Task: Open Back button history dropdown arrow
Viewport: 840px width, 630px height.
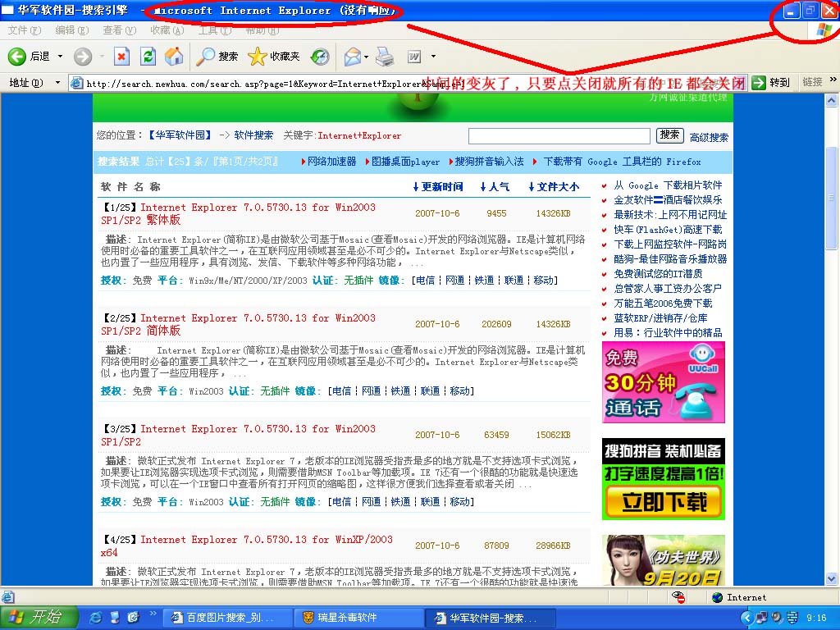Action: [60, 57]
